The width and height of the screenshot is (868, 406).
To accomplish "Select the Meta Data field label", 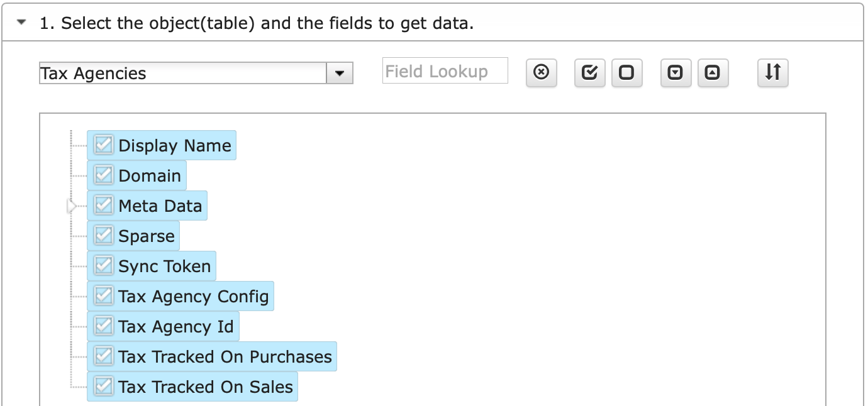I will 160,206.
